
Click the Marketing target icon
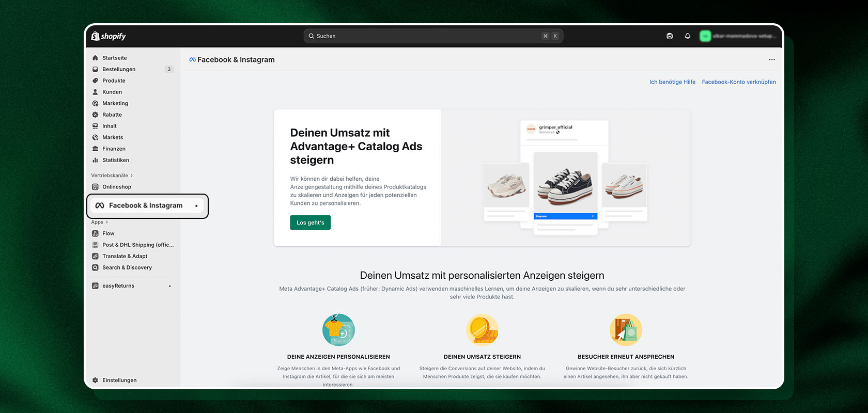(95, 103)
